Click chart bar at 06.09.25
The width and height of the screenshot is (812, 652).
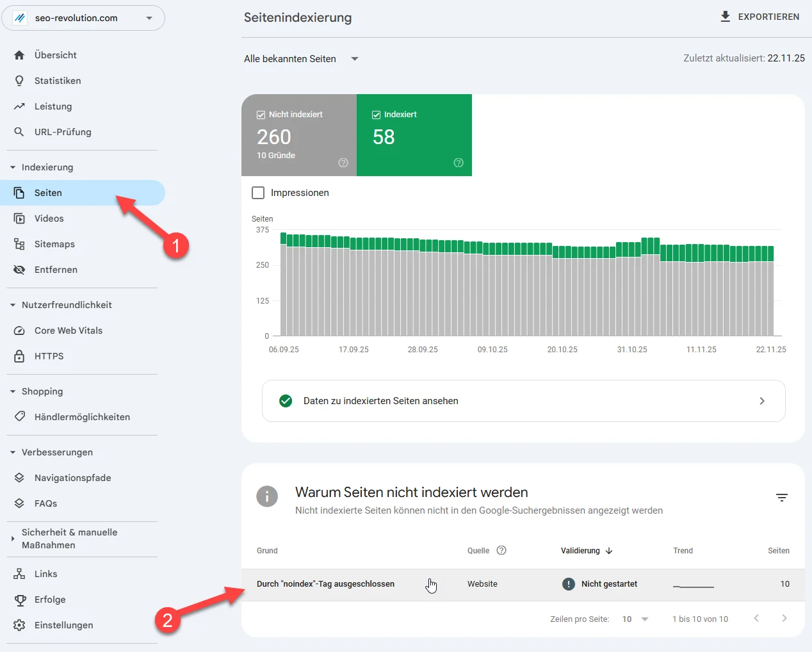[284, 284]
